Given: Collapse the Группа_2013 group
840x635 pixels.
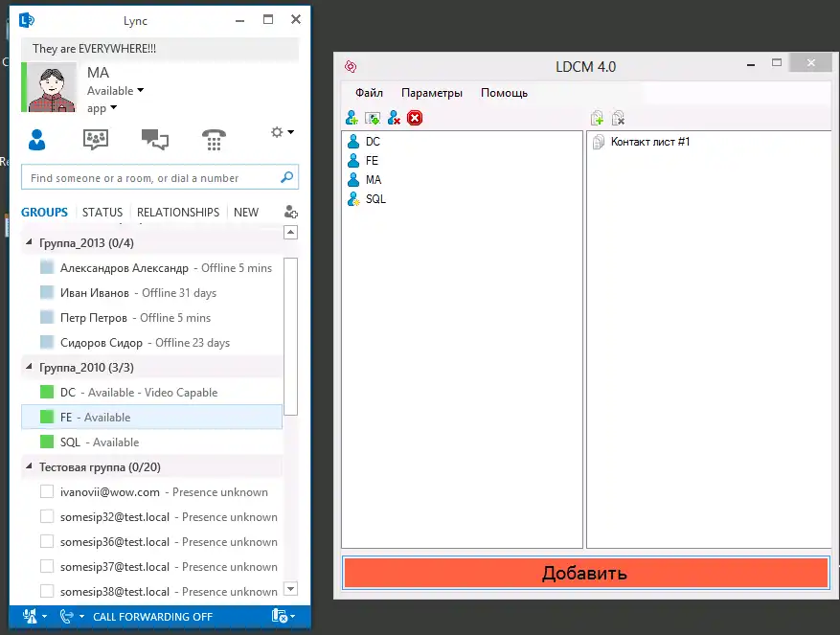Looking at the screenshot, I should pos(29,242).
